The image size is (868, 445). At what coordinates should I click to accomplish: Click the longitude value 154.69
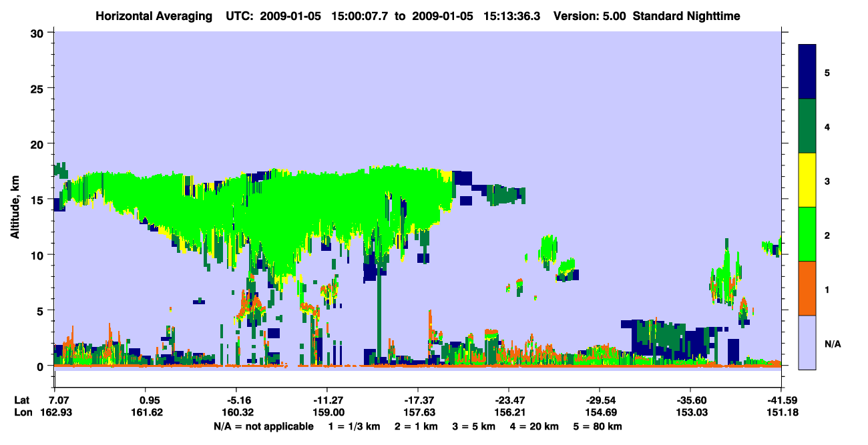coord(600,412)
